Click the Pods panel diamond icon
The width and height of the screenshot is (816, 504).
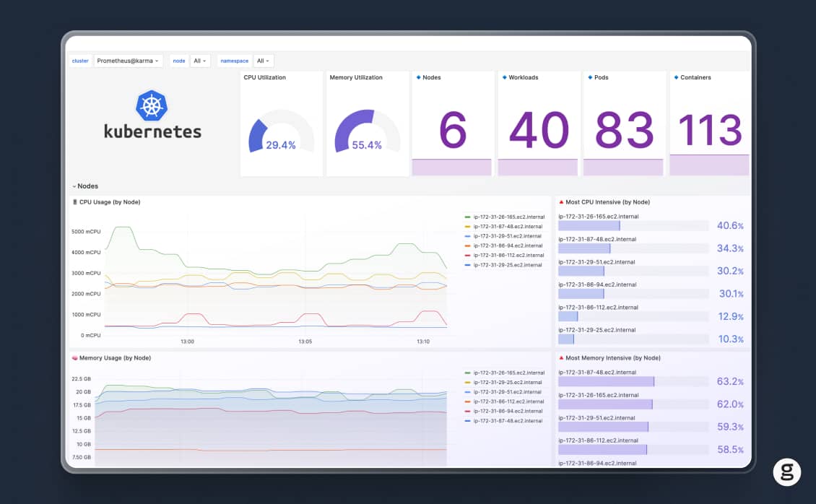click(590, 77)
